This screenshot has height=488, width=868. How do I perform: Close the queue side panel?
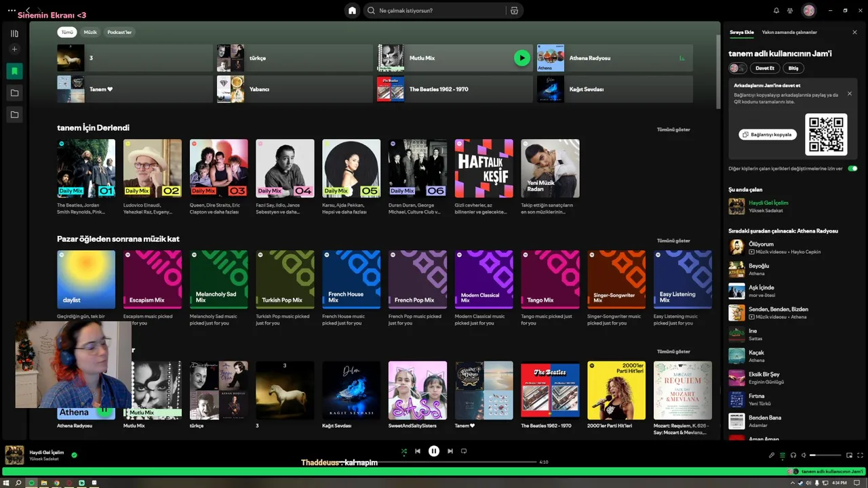(x=854, y=33)
